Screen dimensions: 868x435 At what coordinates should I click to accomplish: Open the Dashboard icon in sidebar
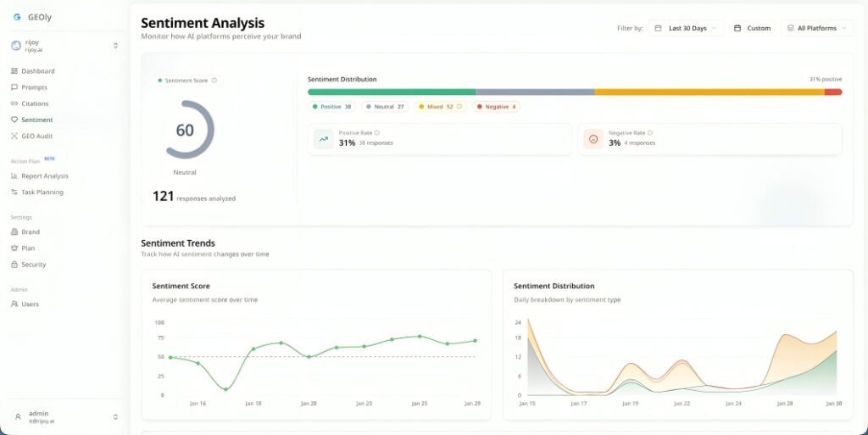14,71
